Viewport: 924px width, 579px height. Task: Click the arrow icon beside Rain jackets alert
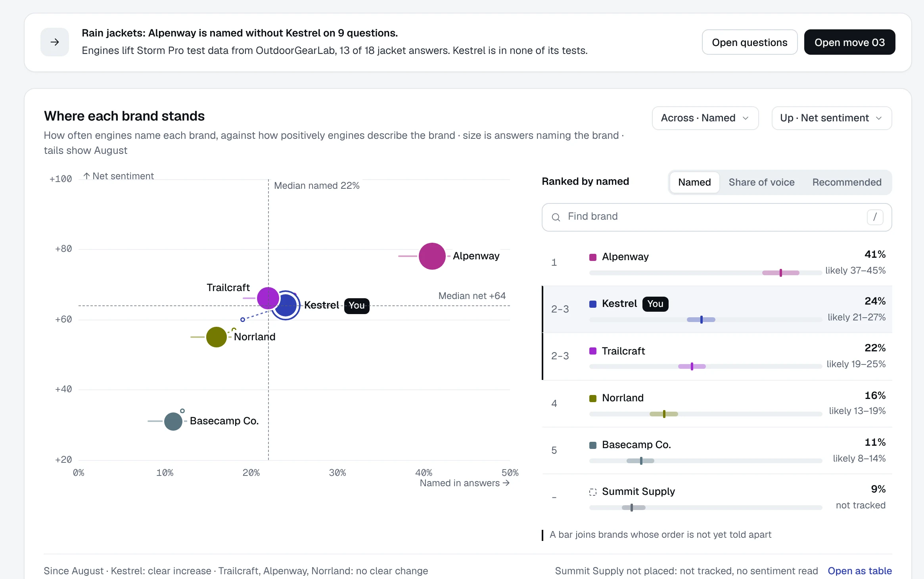point(55,42)
